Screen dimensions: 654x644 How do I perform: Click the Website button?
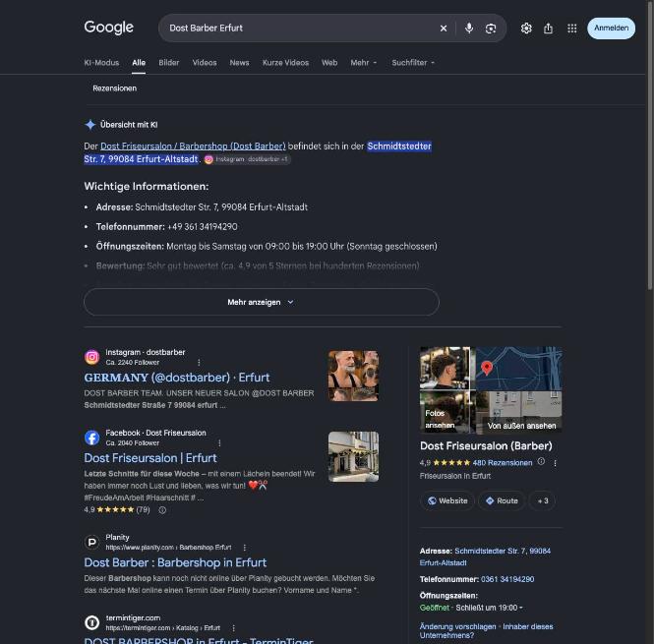tap(447, 500)
